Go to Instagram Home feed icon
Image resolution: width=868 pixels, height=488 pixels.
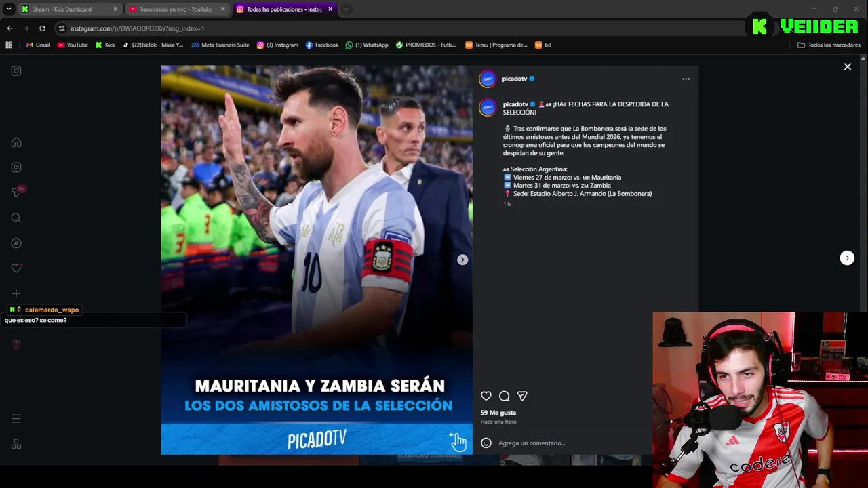(16, 142)
